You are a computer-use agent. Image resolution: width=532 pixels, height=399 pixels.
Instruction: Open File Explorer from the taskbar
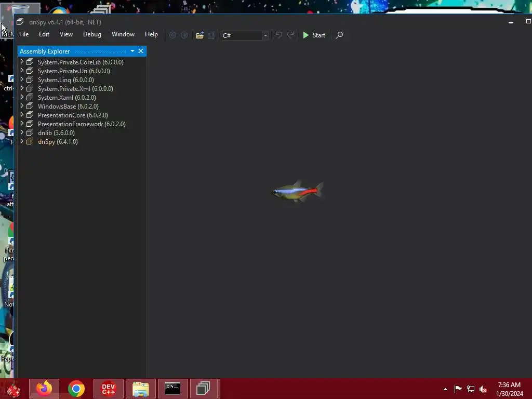(x=140, y=389)
